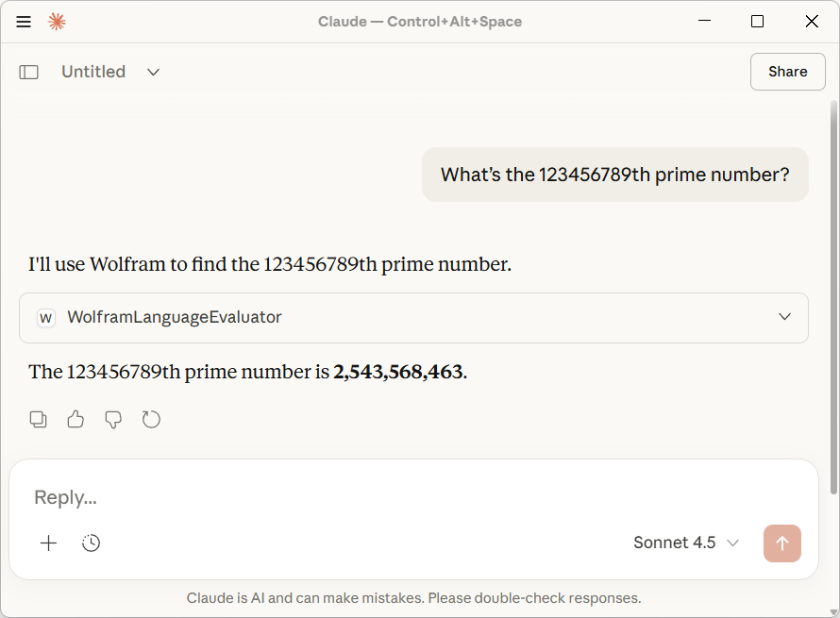The height and width of the screenshot is (618, 840).
Task: Open the hamburger menu
Action: [24, 22]
